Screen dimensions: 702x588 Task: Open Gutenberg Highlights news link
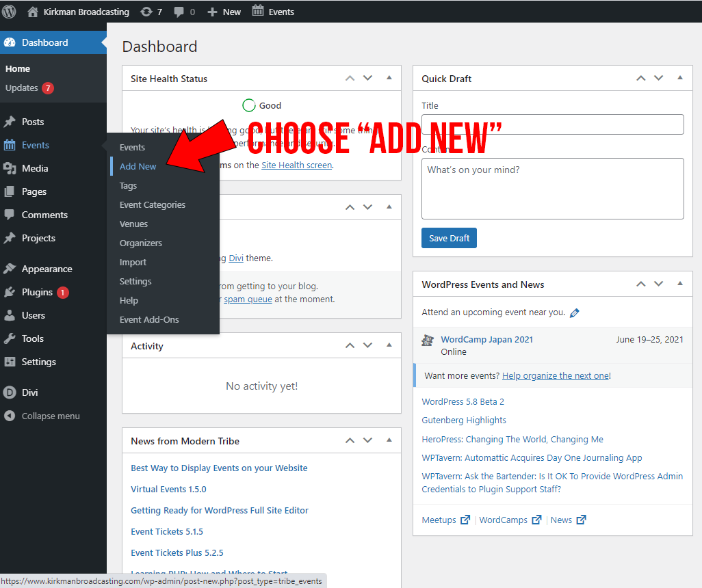pyautogui.click(x=464, y=420)
